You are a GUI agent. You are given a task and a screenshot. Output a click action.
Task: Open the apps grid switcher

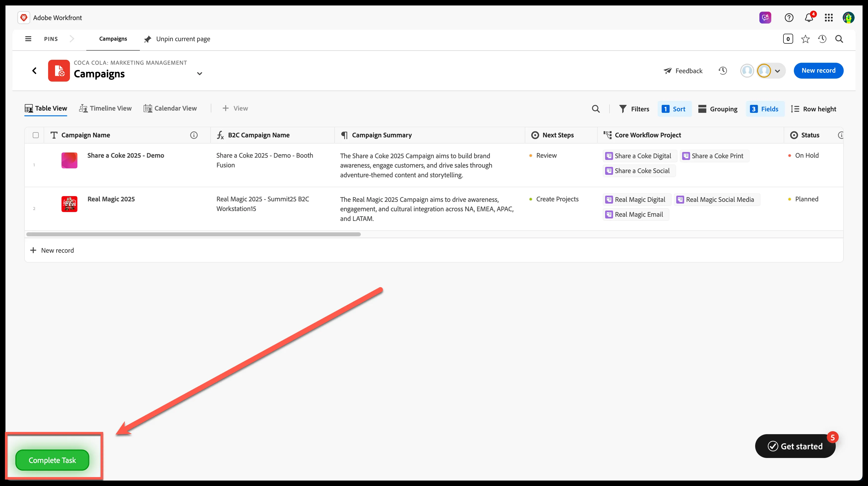pyautogui.click(x=829, y=18)
